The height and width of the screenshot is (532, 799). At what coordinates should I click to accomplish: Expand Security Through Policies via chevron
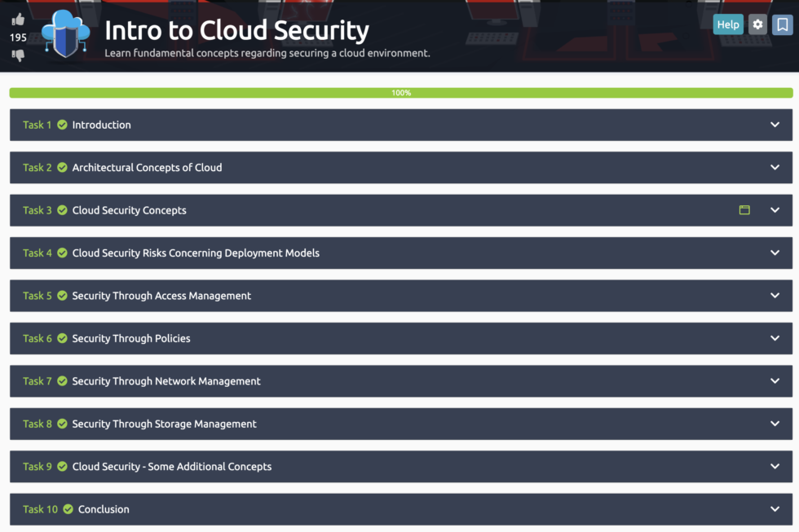[775, 338]
